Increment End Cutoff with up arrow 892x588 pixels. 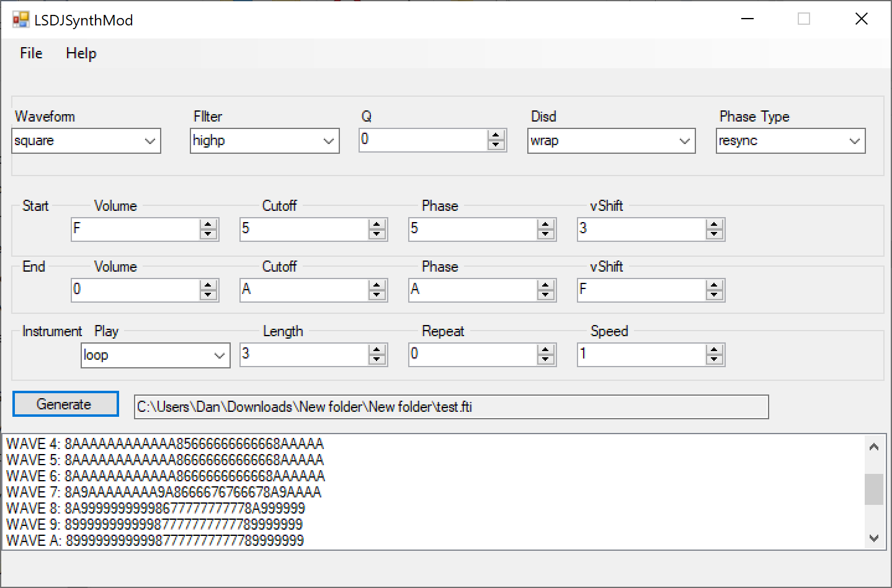click(x=377, y=285)
